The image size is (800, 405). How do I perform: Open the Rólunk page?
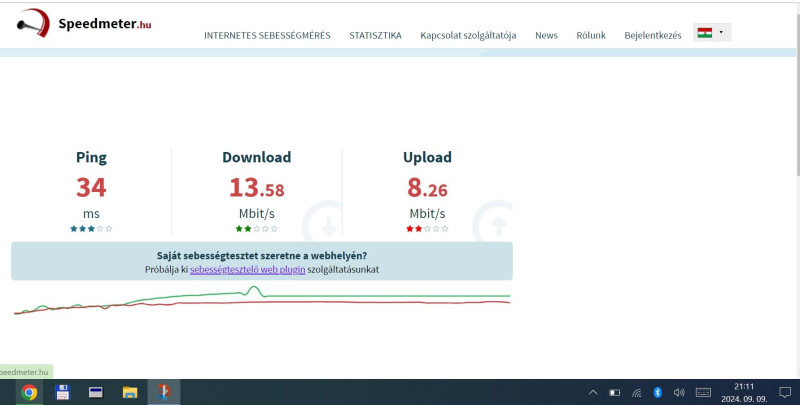591,35
